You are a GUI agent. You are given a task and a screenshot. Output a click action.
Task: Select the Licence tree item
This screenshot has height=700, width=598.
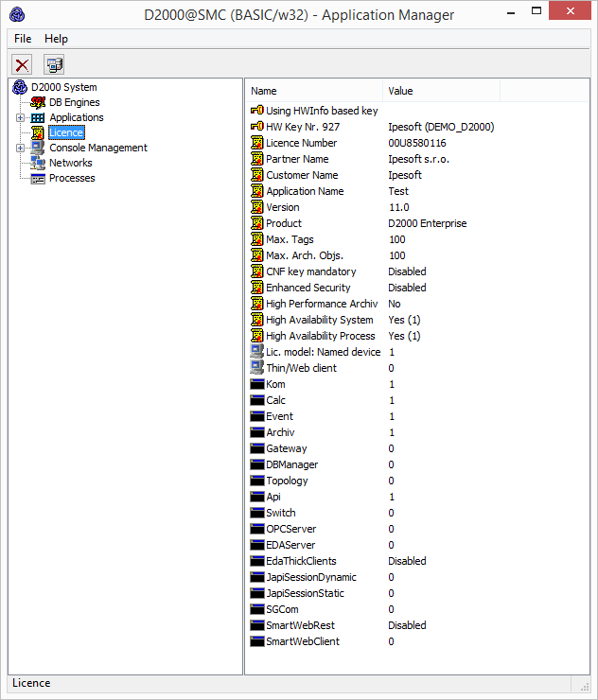66,132
